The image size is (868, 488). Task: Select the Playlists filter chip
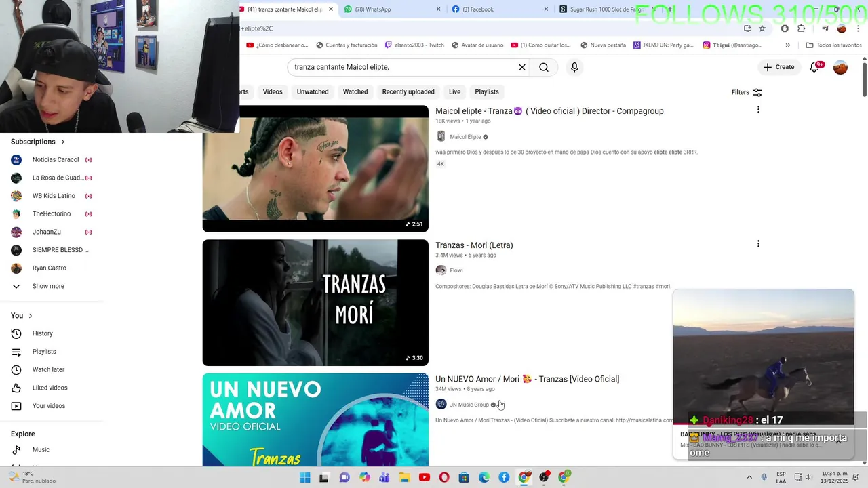[487, 91]
